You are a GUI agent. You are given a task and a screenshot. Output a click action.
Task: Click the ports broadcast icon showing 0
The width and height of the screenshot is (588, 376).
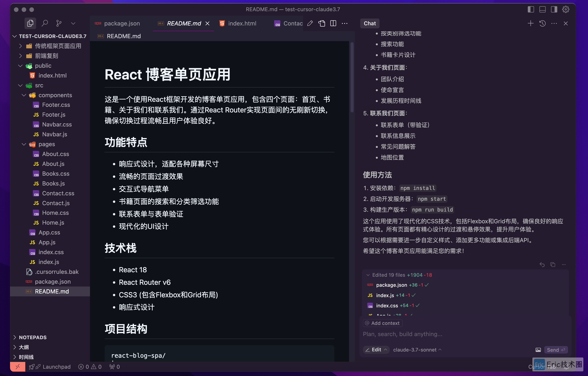[x=114, y=367]
